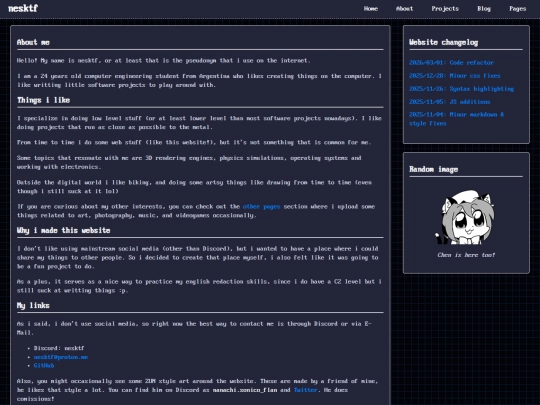Open Minor markdown & style fixes entry
Image resolution: width=540 pixels, height=405 pixels.
tap(456, 119)
